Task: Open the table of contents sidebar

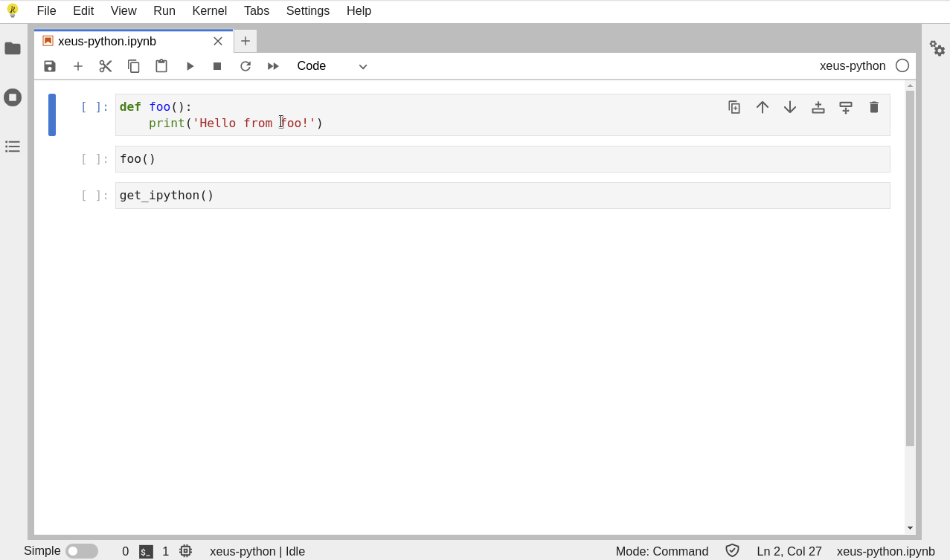Action: 12,147
